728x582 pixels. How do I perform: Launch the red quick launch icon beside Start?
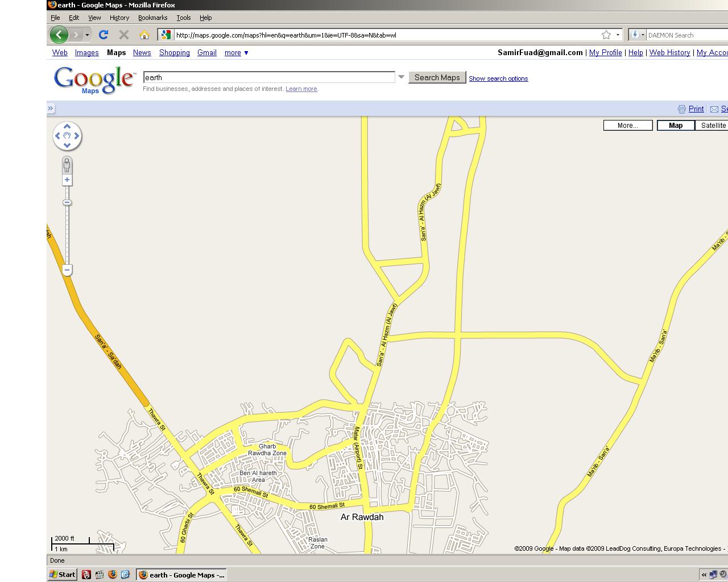pos(86,575)
